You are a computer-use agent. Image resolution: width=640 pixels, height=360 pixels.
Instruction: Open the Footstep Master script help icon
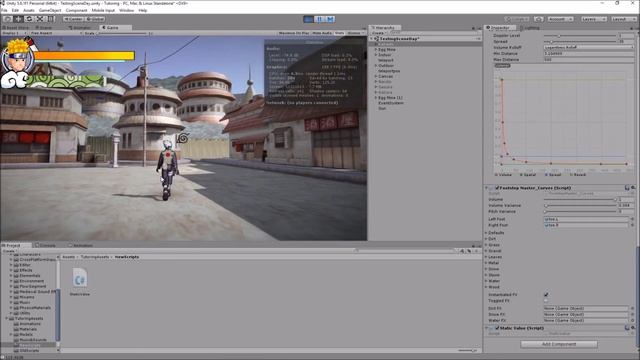click(x=627, y=188)
